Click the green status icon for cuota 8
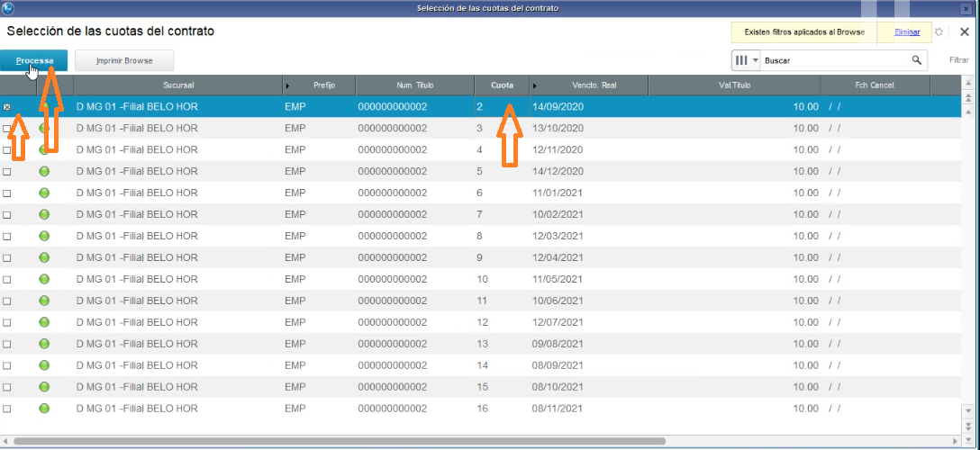 pyautogui.click(x=44, y=236)
